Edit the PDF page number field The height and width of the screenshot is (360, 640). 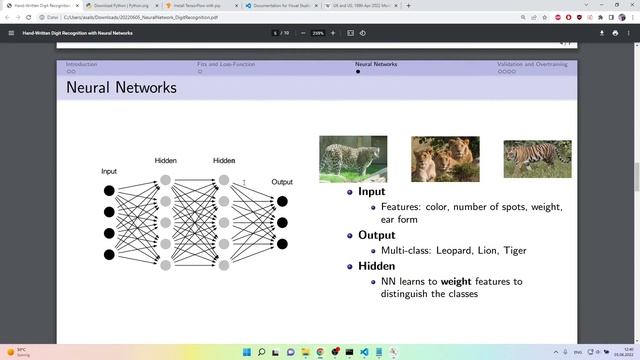pyautogui.click(x=275, y=33)
